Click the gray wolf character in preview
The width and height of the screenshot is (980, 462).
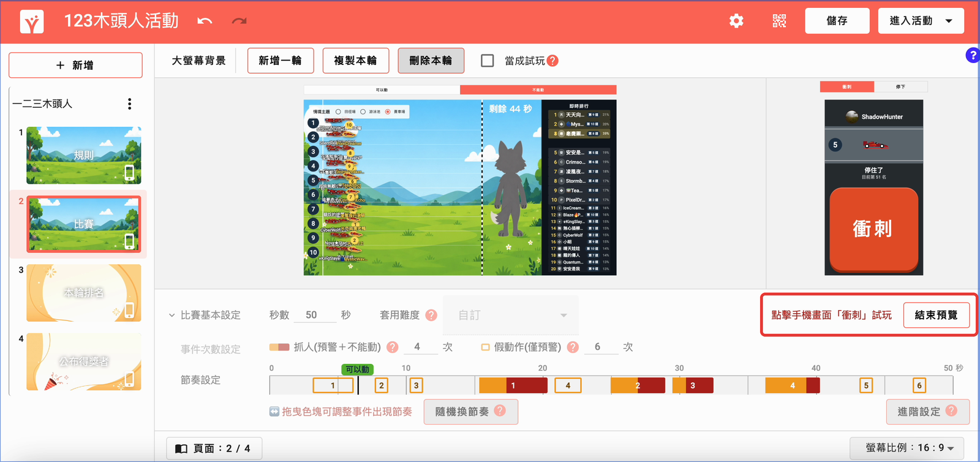[510, 189]
